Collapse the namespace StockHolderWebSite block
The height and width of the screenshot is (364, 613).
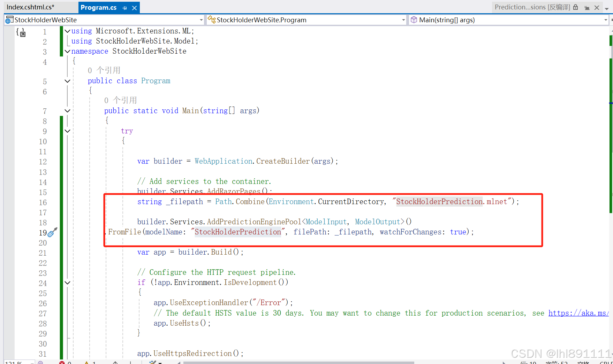[x=68, y=51]
